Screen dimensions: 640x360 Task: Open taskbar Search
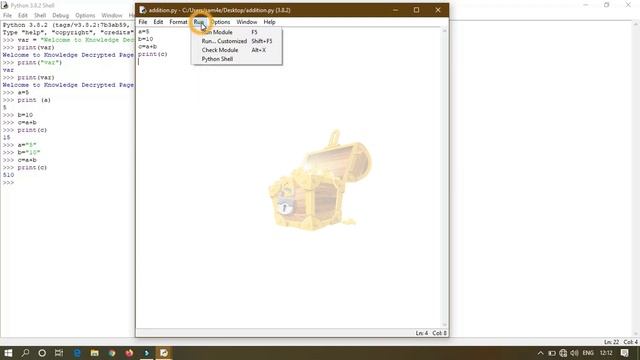25,353
